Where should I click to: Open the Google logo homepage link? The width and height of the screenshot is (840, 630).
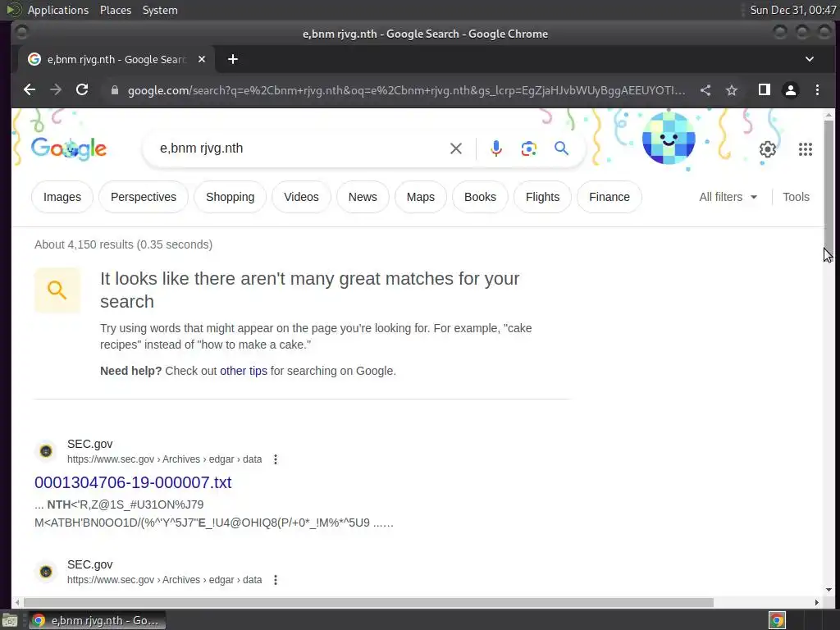[x=69, y=149]
